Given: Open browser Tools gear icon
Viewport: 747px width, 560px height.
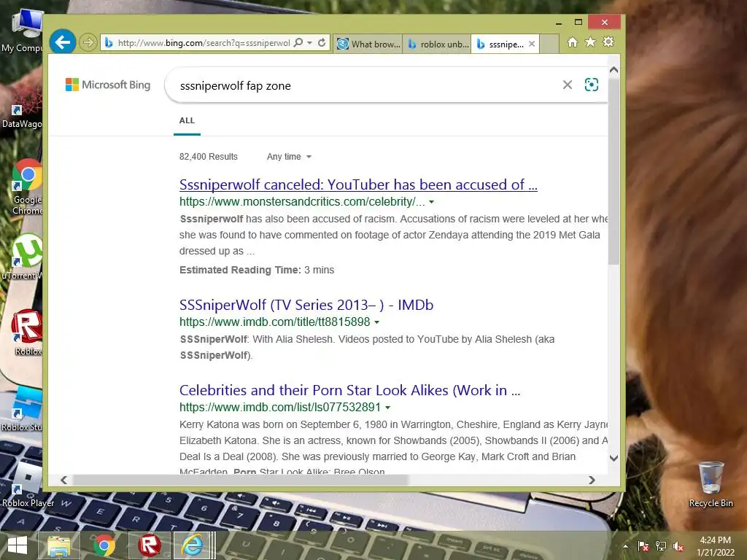Looking at the screenshot, I should click(x=608, y=42).
